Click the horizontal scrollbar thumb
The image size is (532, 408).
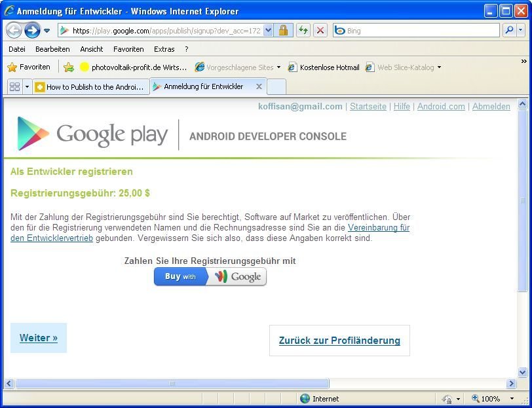172,384
